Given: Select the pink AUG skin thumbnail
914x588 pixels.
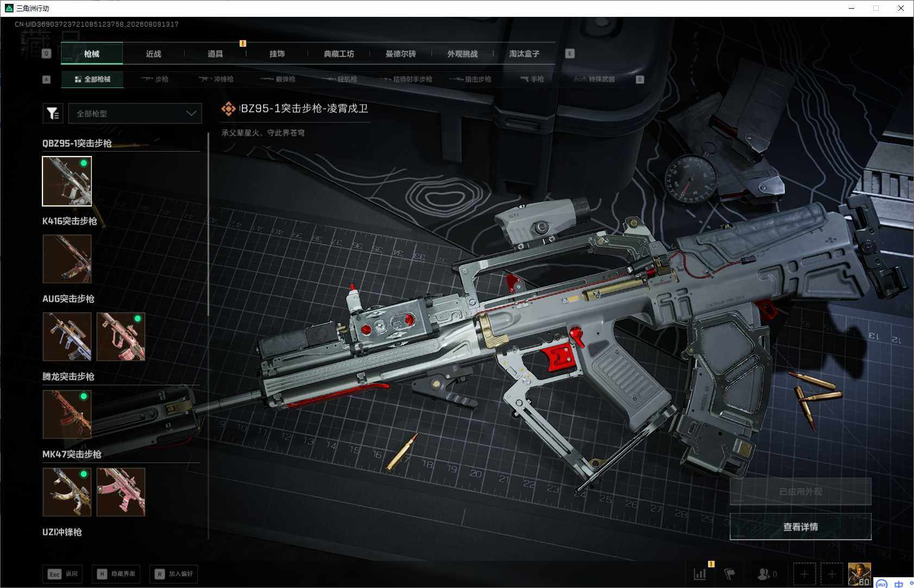Looking at the screenshot, I should click(x=121, y=336).
